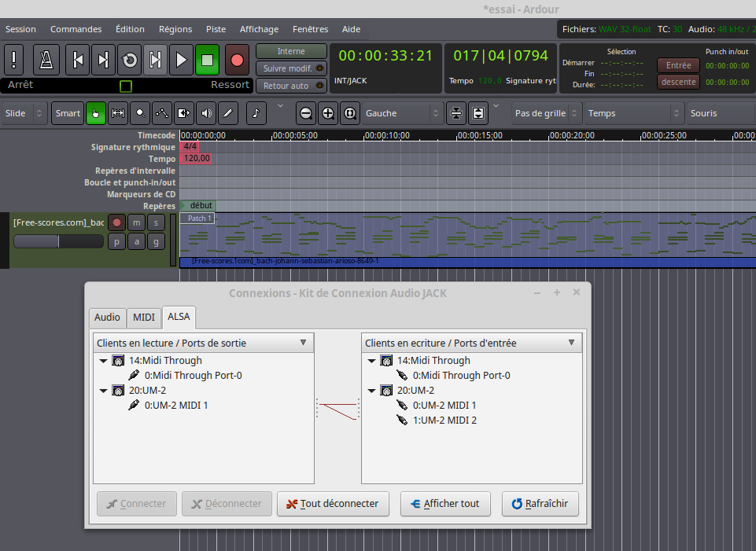Click the Rafraîchir button
756x551 pixels.
click(540, 504)
